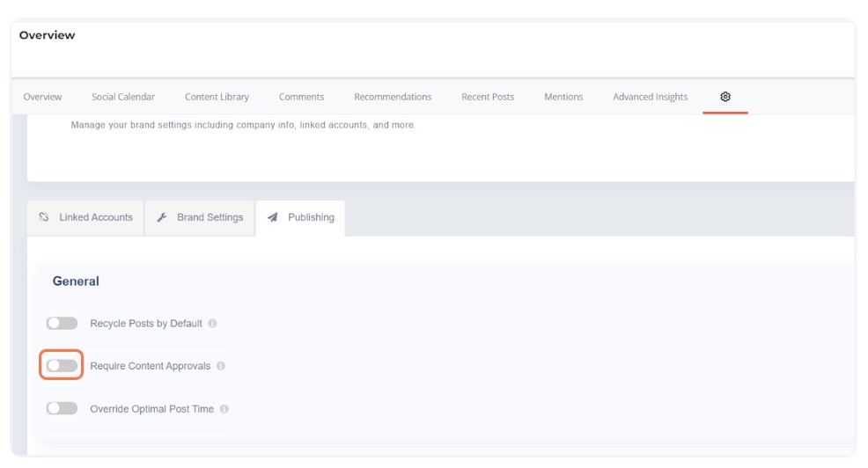Click info icon beside Override Optimal Post Time
This screenshot has width=868, height=468.
click(224, 409)
